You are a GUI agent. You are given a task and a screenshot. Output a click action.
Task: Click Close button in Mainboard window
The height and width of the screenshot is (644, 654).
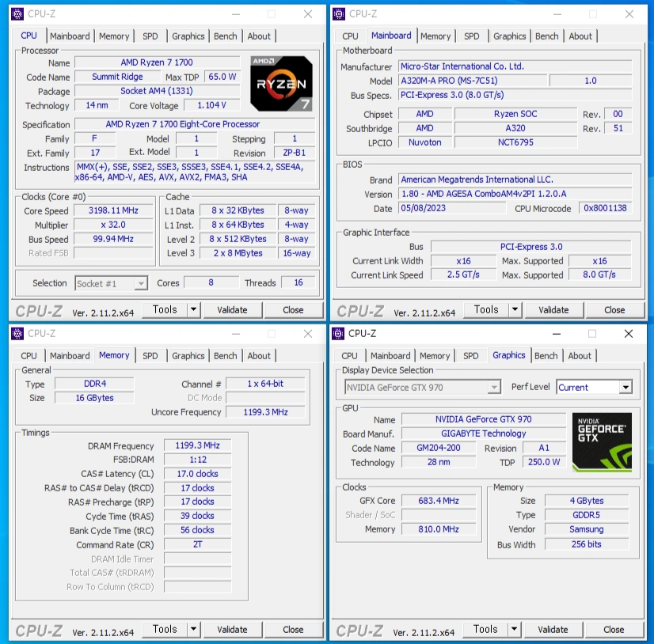614,310
